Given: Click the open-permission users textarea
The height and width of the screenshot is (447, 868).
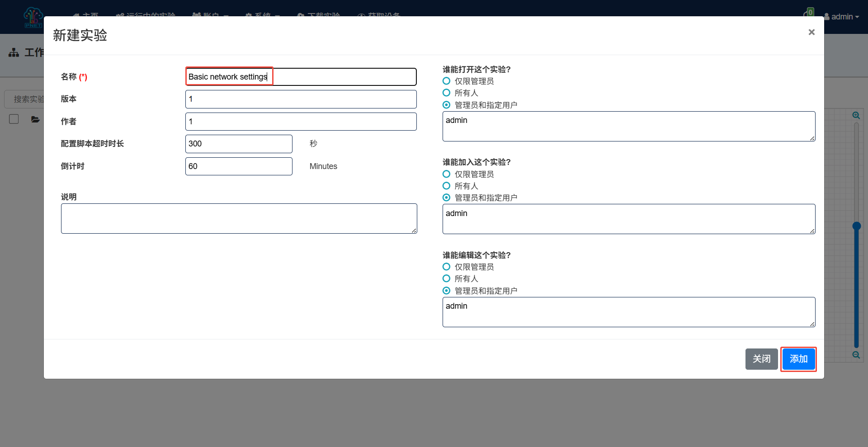Looking at the screenshot, I should click(629, 126).
